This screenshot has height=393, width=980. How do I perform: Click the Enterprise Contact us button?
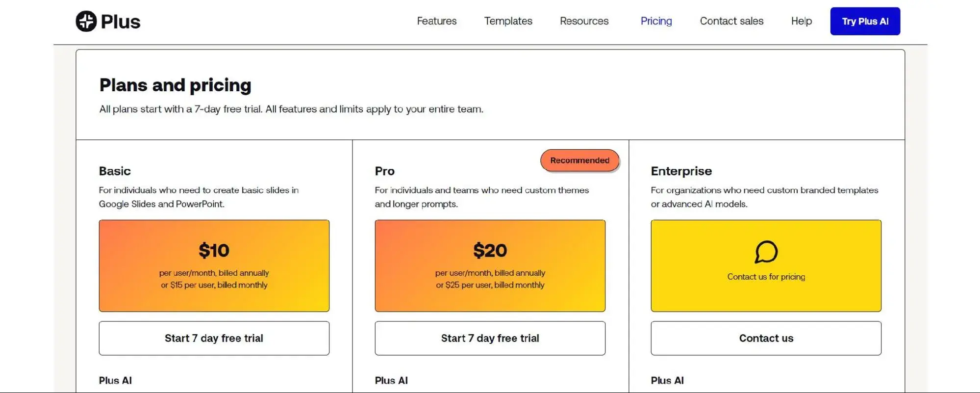click(766, 338)
